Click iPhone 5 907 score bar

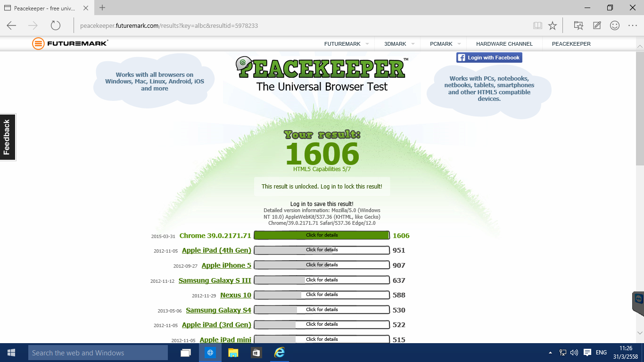[322, 265]
